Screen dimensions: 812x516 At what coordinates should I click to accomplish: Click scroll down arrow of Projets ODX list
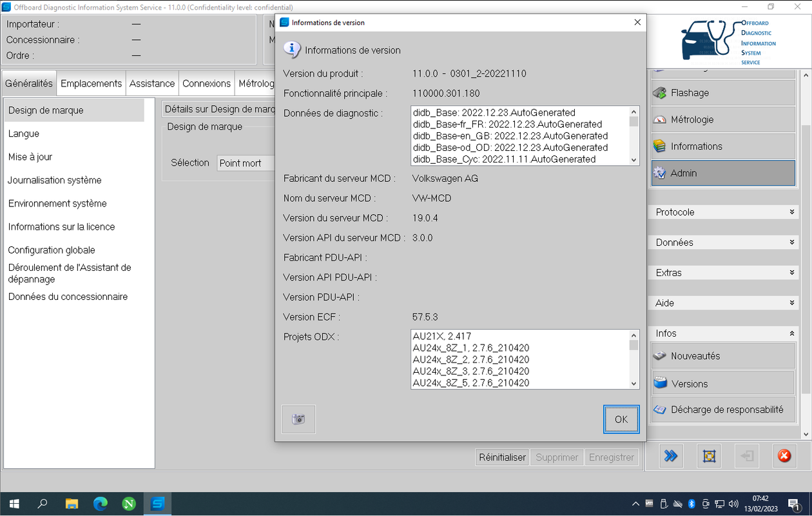pyautogui.click(x=633, y=383)
